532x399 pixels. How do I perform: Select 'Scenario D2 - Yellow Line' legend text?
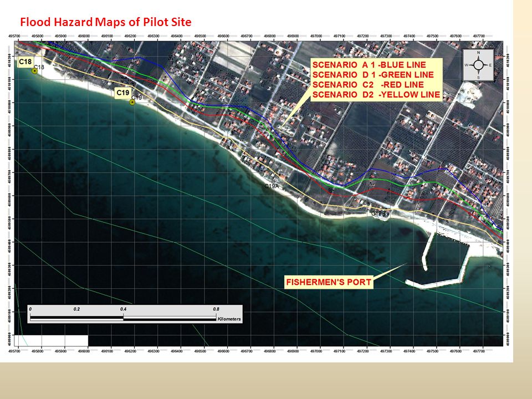[376, 94]
